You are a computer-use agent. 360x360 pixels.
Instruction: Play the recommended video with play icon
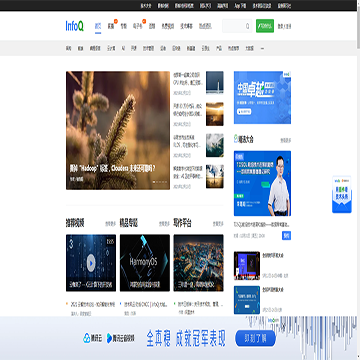pos(91,263)
